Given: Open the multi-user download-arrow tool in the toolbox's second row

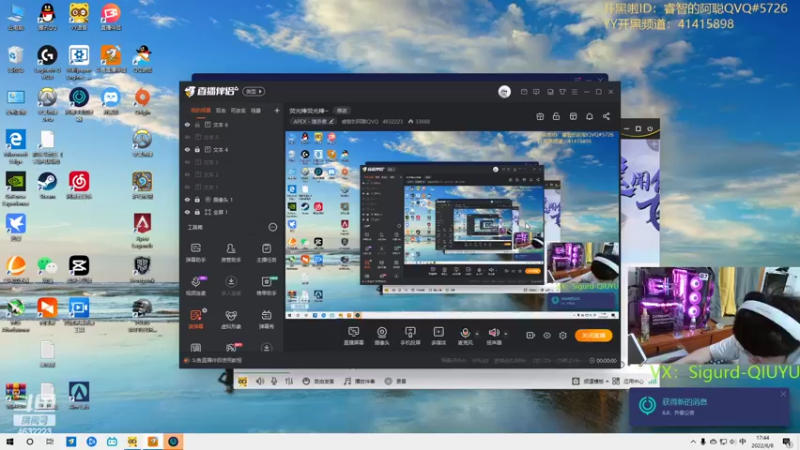Looking at the screenshot, I should point(231,286).
